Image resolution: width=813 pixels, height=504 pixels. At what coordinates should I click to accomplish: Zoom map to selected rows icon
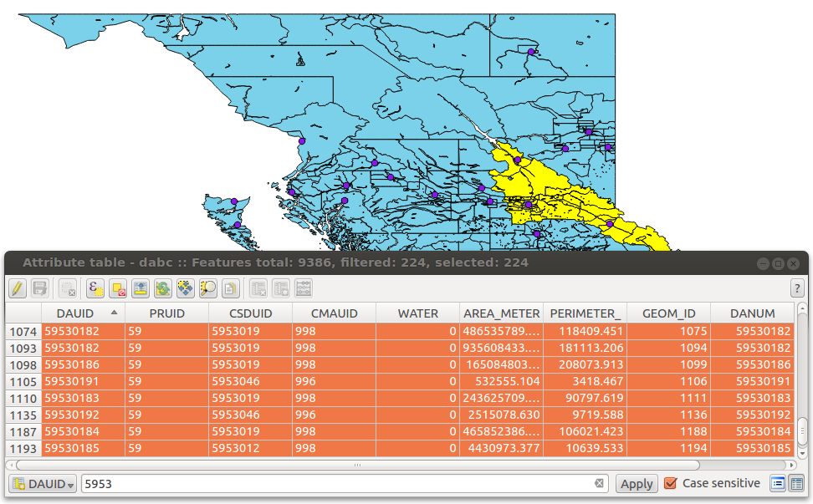click(208, 288)
